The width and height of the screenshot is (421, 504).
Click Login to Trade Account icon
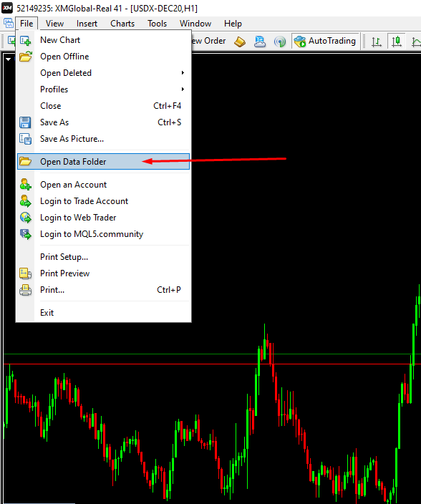[x=25, y=201]
